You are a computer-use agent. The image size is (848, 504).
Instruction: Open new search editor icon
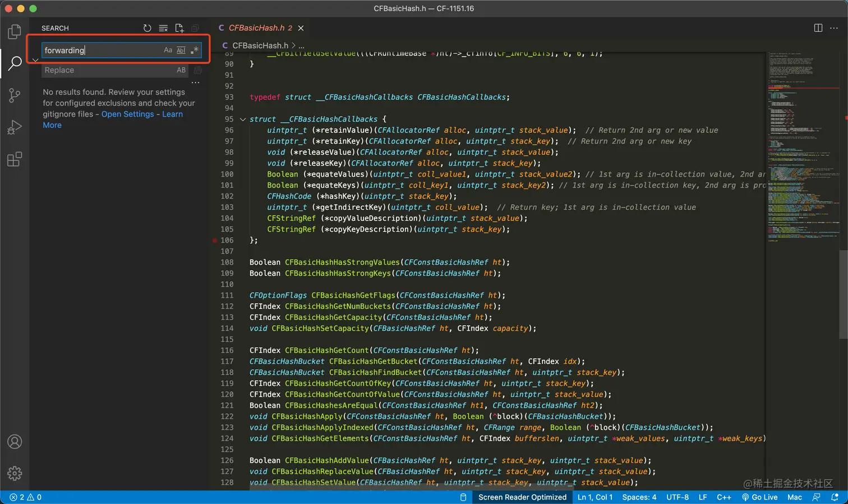pos(179,28)
